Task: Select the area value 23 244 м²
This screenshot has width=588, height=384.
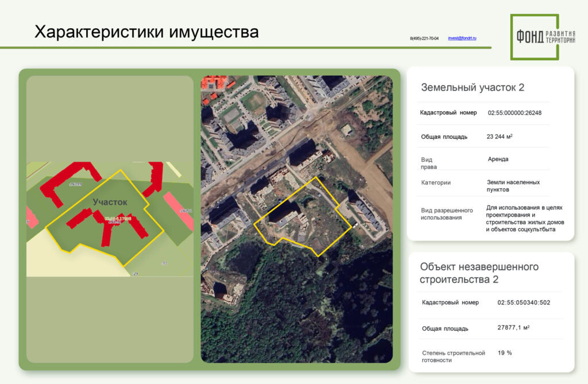Action: (x=500, y=137)
